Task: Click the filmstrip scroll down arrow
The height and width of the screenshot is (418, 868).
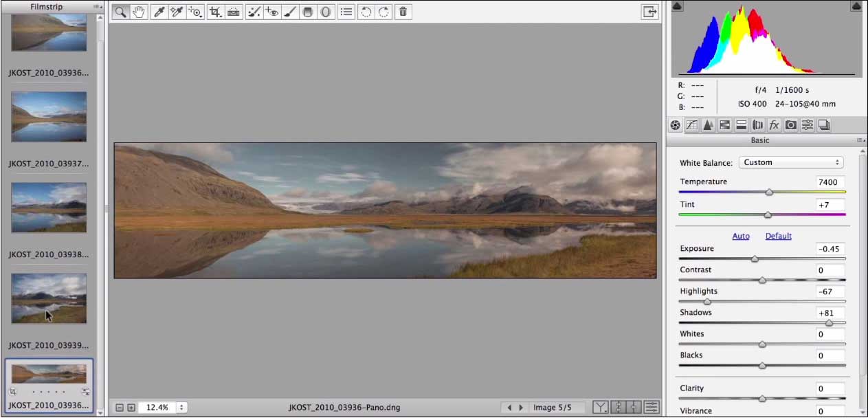Action: tap(100, 412)
